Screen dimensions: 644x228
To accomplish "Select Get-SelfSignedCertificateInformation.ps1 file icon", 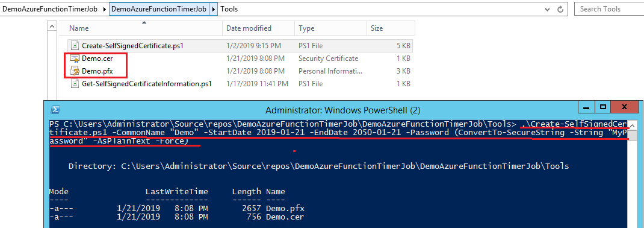I will [75, 84].
